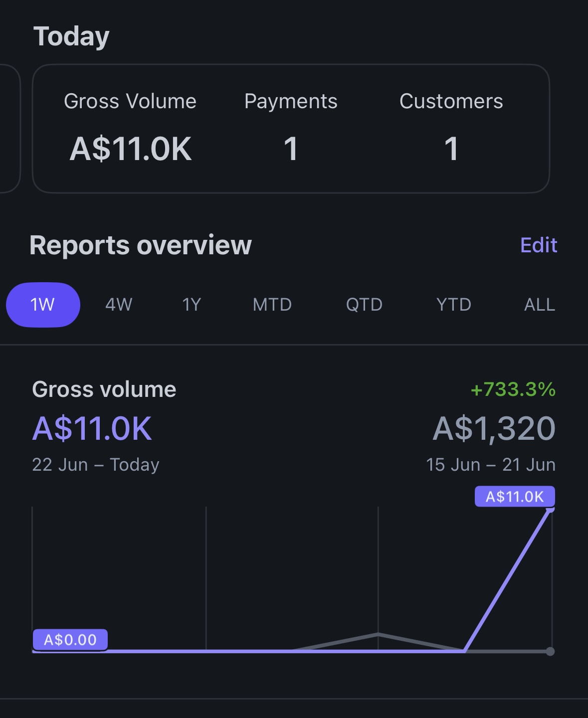Tap the gray endpoint dot on the chart

(x=550, y=651)
